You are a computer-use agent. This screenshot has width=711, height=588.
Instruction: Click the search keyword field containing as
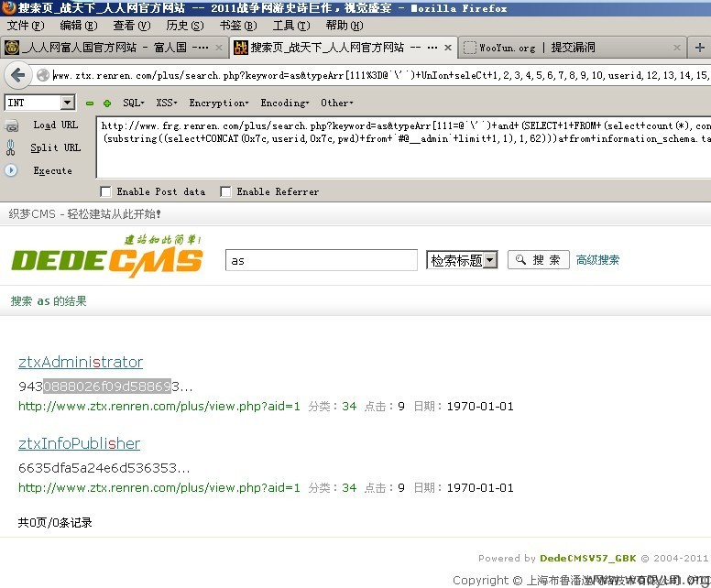(x=321, y=260)
